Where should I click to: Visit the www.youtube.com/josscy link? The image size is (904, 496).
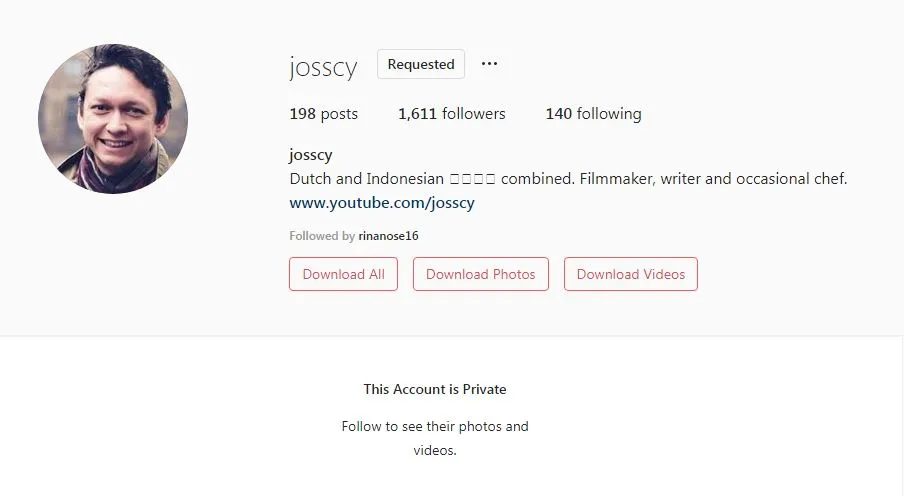click(382, 203)
